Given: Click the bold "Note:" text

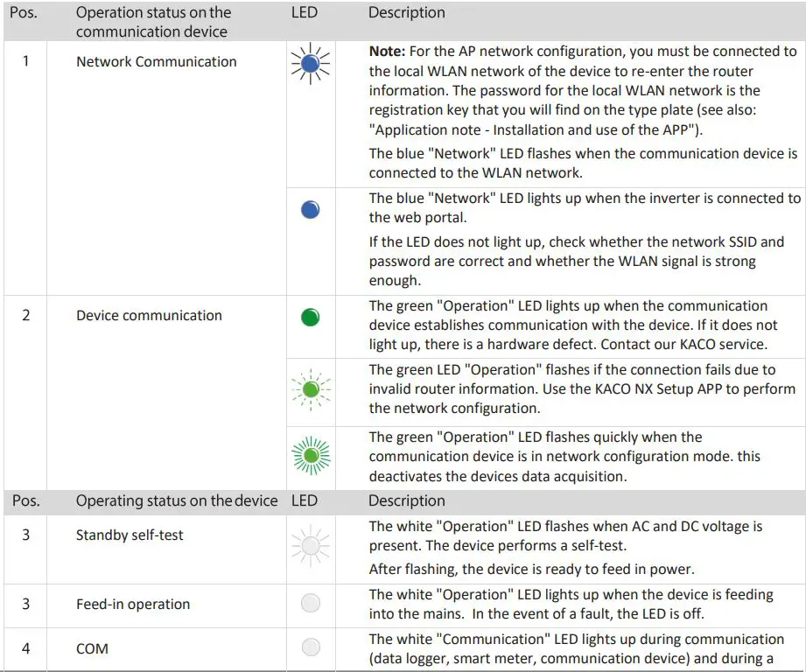Looking at the screenshot, I should (387, 52).
